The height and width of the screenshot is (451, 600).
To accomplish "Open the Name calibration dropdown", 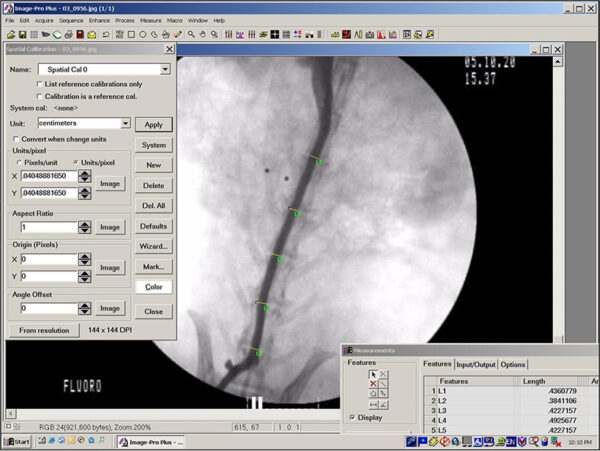I will pos(165,69).
